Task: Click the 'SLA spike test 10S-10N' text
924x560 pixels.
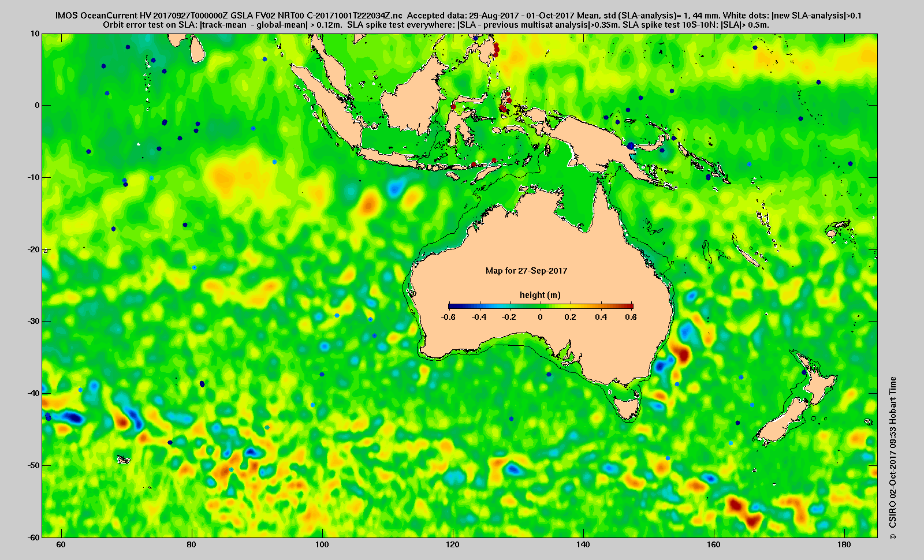Action: 669,25
